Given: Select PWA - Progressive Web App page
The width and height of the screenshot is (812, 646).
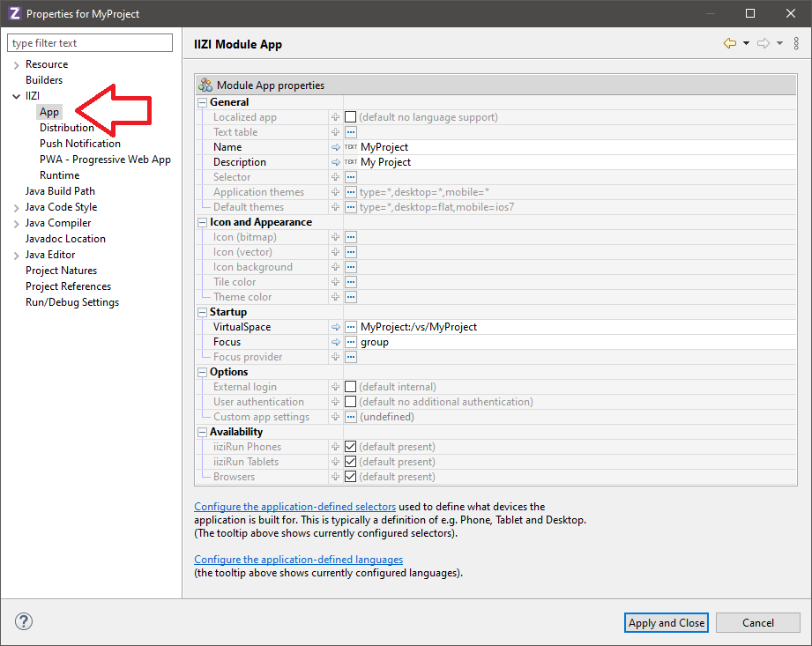Looking at the screenshot, I should click(105, 160).
